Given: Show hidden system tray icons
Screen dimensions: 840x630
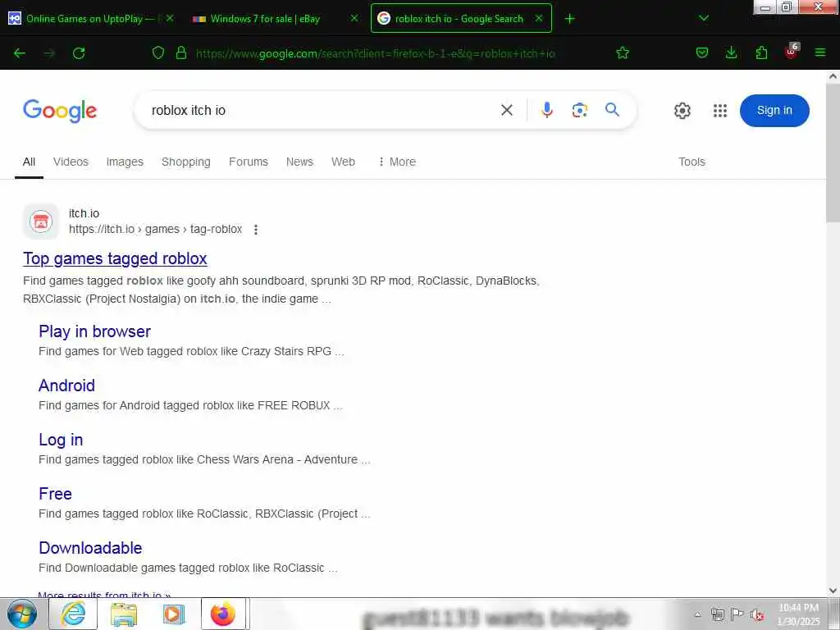Looking at the screenshot, I should pos(697,614).
